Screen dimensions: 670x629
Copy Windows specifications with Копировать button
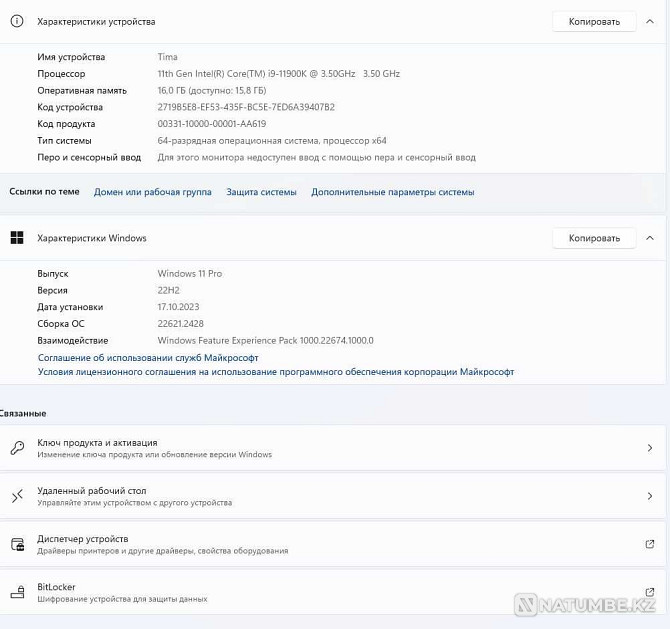(x=594, y=238)
